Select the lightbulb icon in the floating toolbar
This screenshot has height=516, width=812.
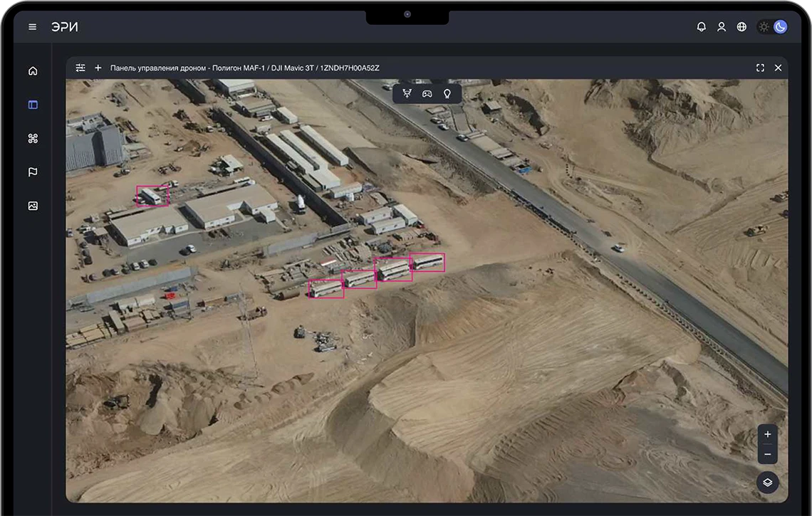coord(447,94)
